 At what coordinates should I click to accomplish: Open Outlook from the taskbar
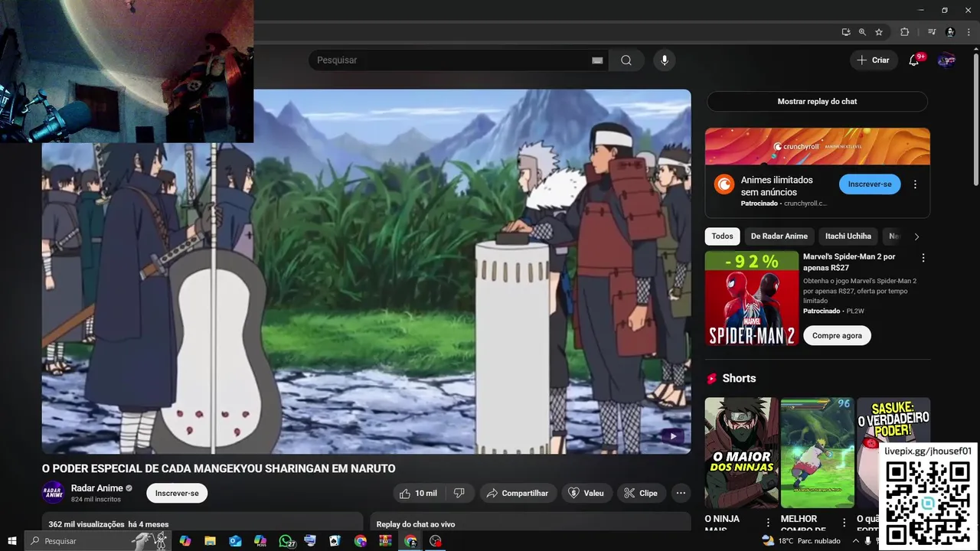pyautogui.click(x=235, y=541)
